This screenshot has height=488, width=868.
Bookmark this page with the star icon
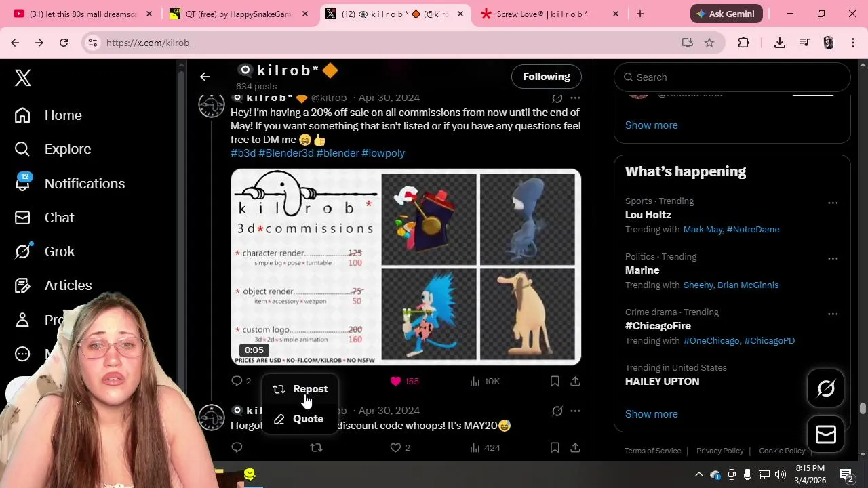[709, 43]
